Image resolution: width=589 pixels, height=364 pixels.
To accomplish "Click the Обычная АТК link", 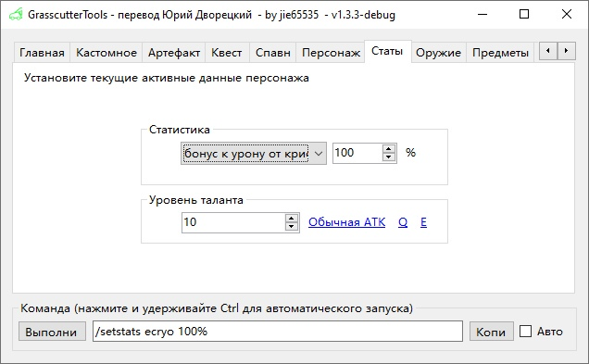I will pyautogui.click(x=346, y=222).
